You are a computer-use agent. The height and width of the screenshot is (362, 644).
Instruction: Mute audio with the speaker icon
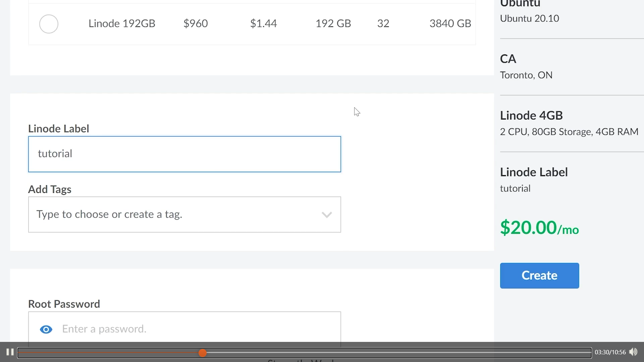point(633,352)
